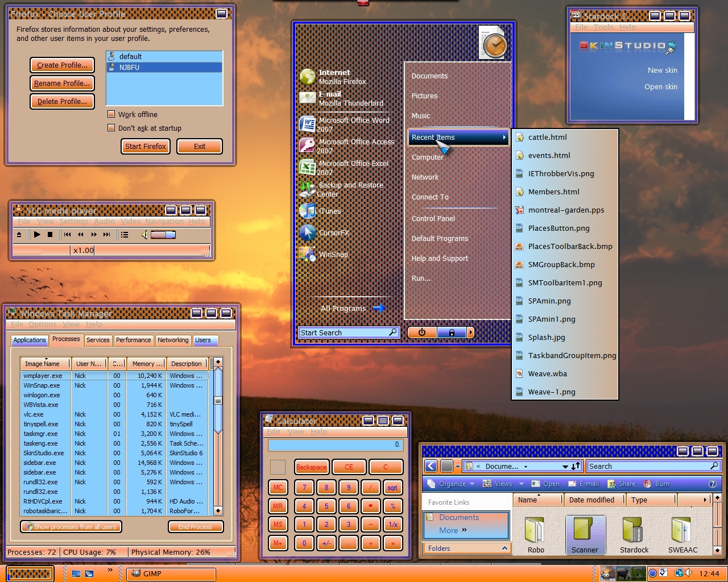This screenshot has height=582, width=728.
Task: Click Calculator Backspace button
Action: pyautogui.click(x=311, y=467)
